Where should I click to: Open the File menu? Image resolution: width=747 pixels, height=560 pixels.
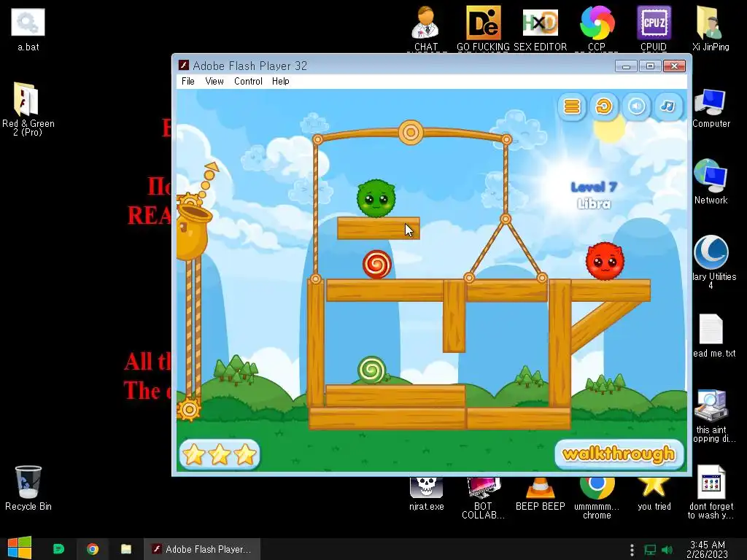tap(188, 81)
